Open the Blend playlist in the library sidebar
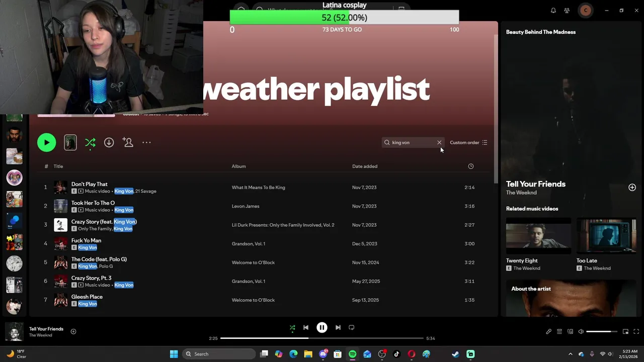The height and width of the screenshot is (362, 644). click(14, 220)
